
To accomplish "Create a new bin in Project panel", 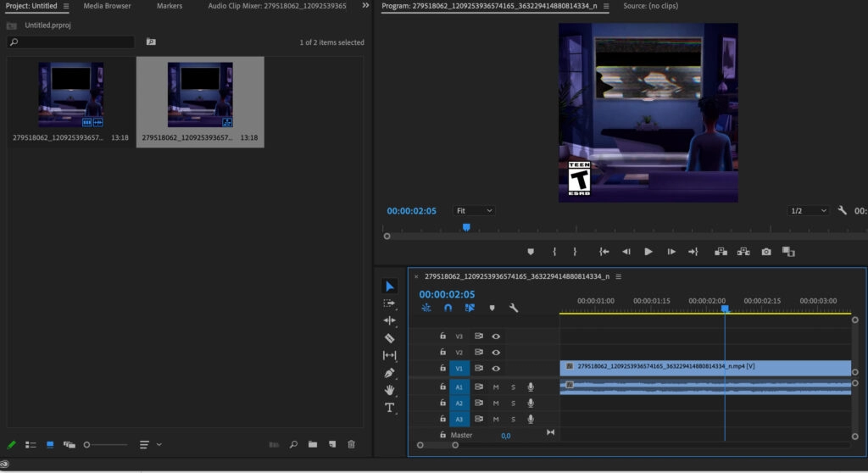I will pyautogui.click(x=313, y=444).
